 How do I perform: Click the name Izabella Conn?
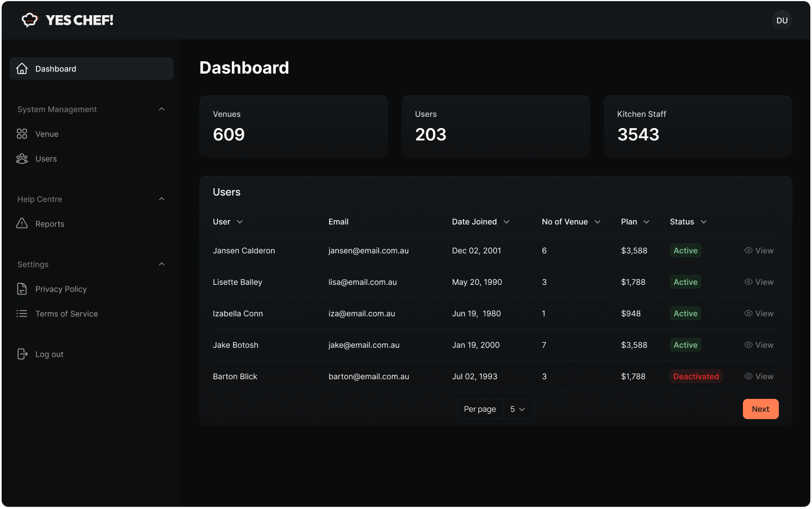click(x=238, y=313)
